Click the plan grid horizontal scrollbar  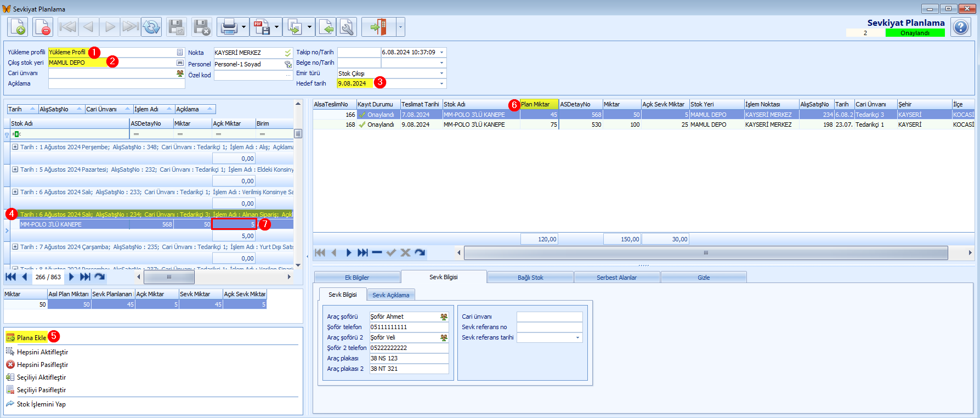[706, 253]
